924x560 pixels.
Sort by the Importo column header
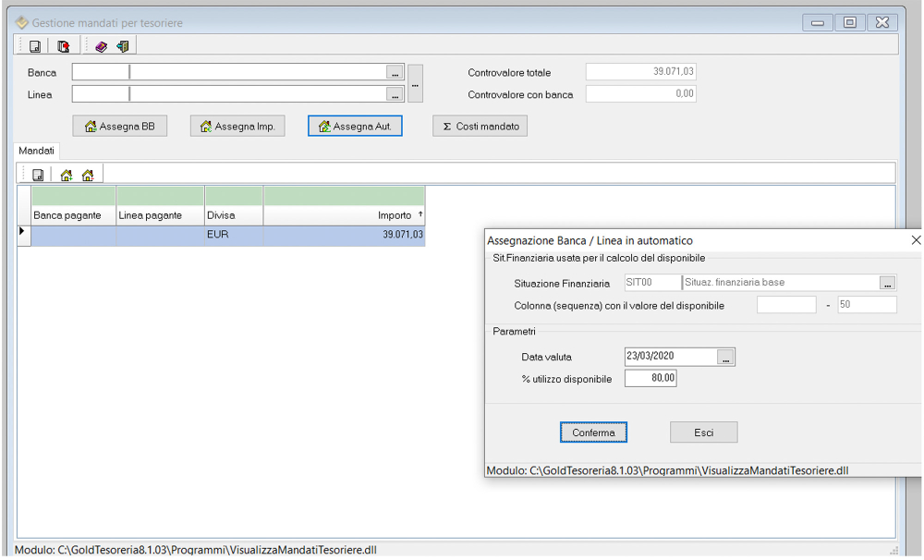pos(344,215)
